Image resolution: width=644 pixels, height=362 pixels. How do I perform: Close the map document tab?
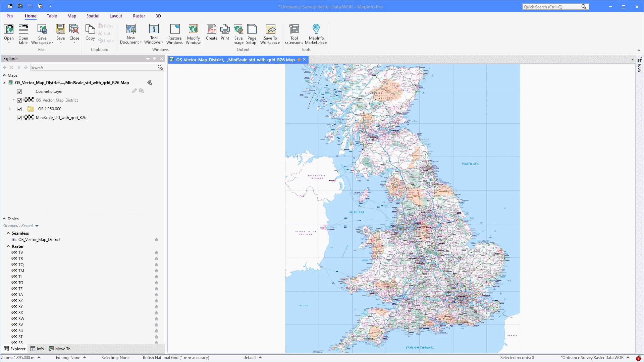305,60
